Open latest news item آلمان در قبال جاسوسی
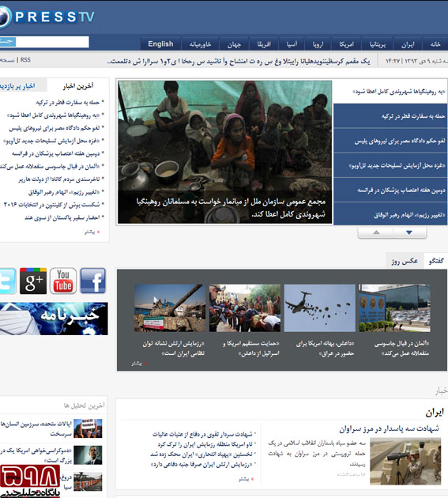 tap(50, 167)
